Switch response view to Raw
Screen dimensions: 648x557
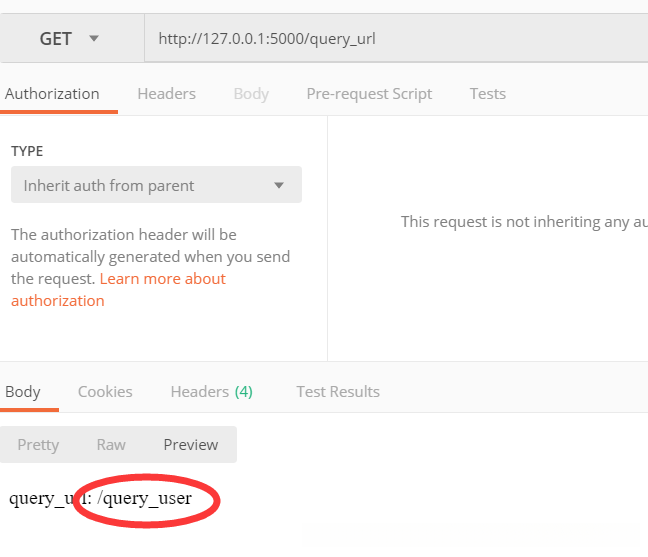(x=111, y=445)
